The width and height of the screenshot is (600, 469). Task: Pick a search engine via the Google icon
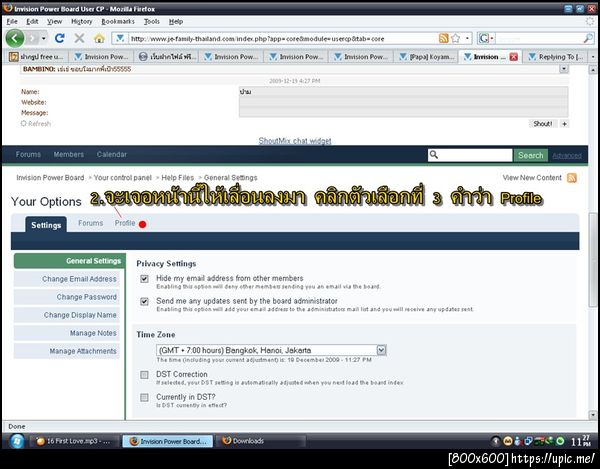coord(484,38)
